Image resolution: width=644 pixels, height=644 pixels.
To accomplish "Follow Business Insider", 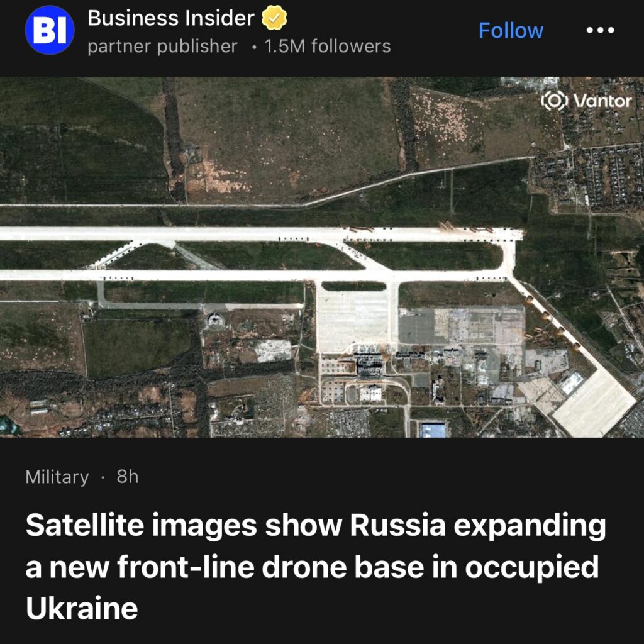I will 511,31.
